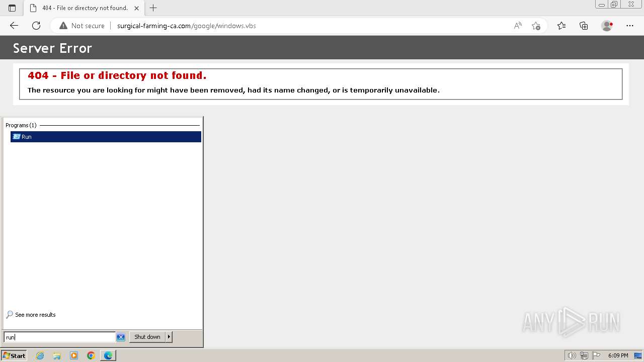Select the 404 - File or directory tab

pyautogui.click(x=85, y=8)
